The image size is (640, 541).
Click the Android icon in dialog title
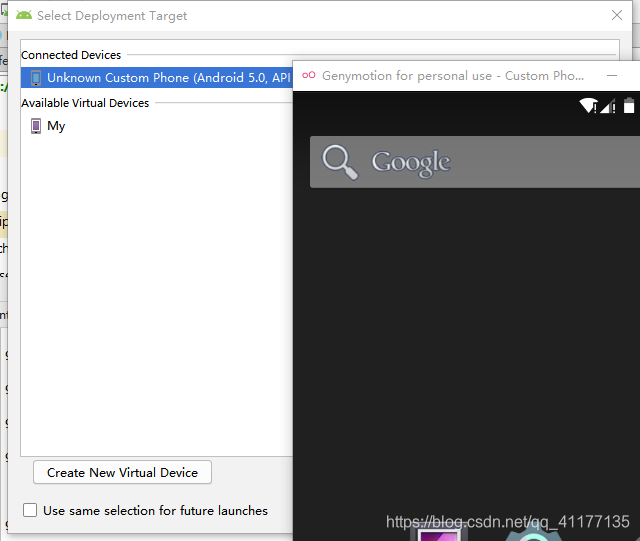pos(24,15)
